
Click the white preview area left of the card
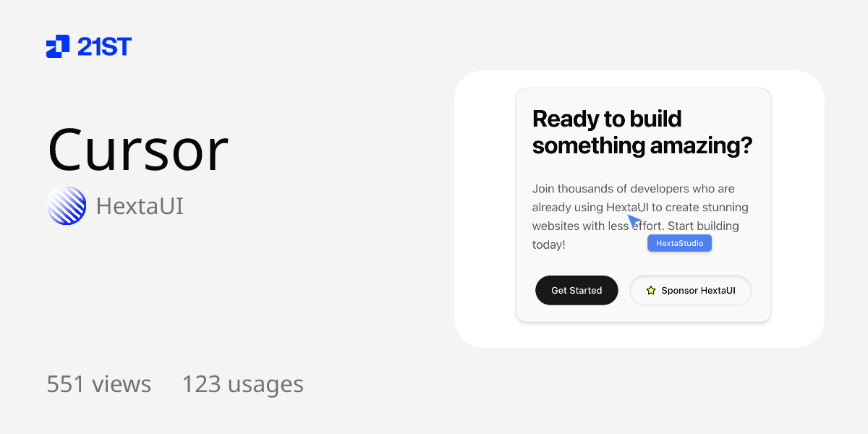[485, 210]
